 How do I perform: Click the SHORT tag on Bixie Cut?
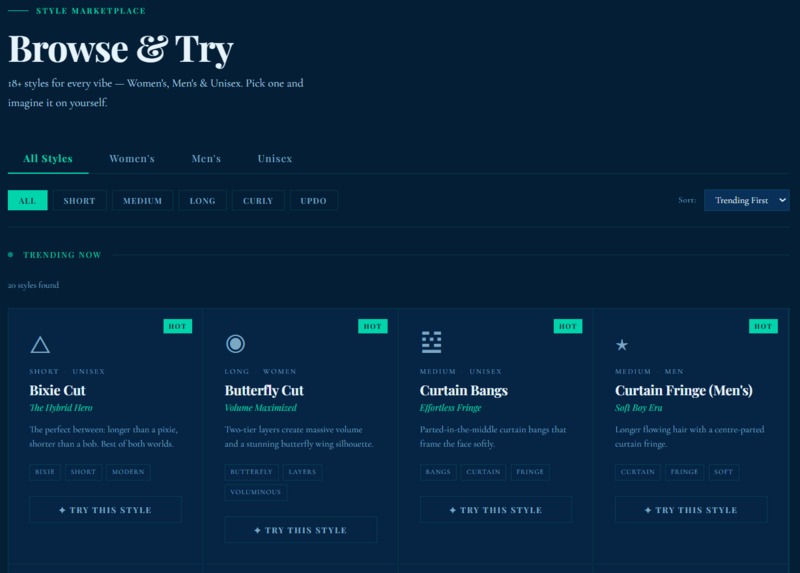click(83, 472)
